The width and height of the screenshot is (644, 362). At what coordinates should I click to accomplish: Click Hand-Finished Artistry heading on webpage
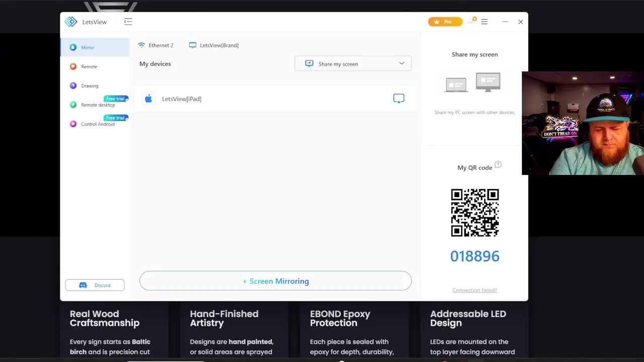(224, 318)
